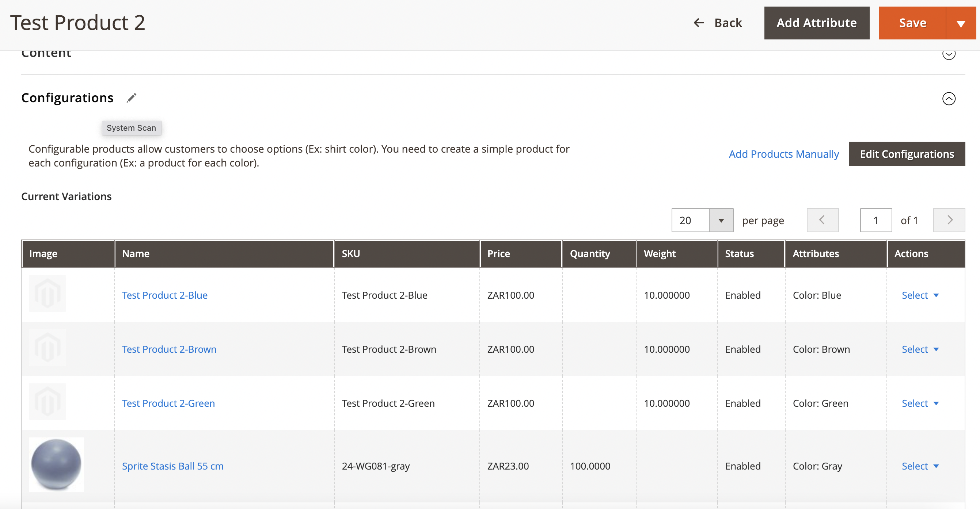The height and width of the screenshot is (509, 980).
Task: Click the pencil icon beside Configurations
Action: [x=131, y=98]
